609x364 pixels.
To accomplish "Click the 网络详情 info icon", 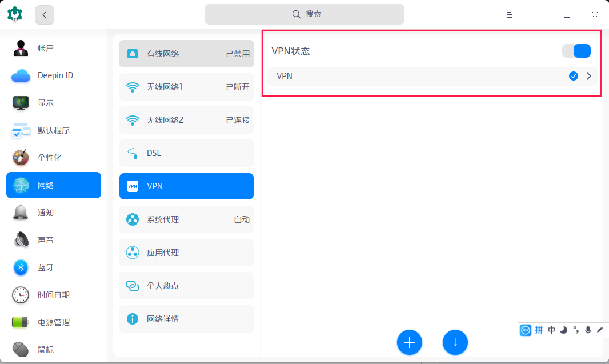I will click(133, 319).
